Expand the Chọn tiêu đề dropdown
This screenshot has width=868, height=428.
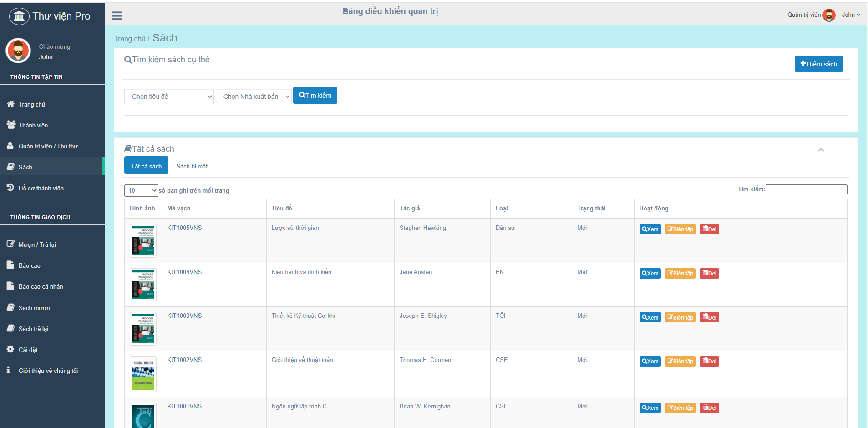[169, 97]
